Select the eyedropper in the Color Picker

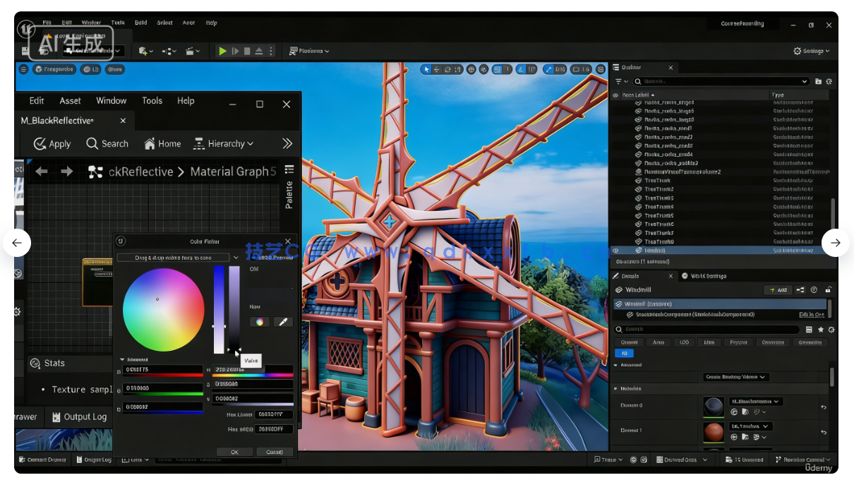coord(282,322)
